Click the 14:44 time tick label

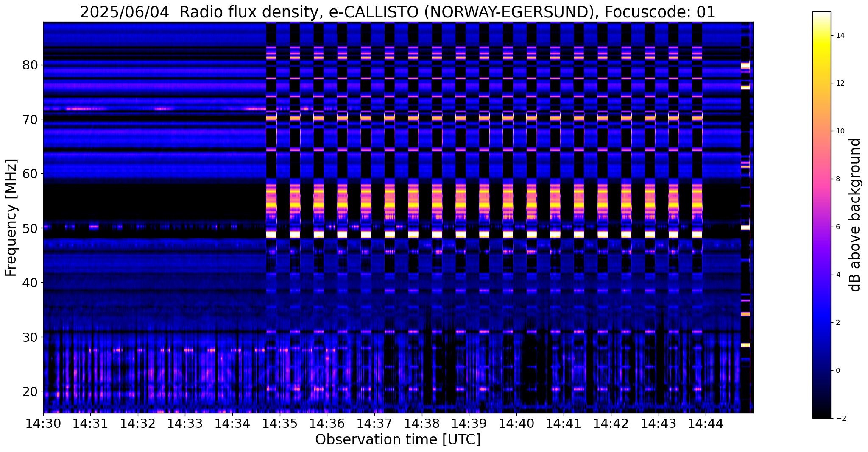(706, 424)
